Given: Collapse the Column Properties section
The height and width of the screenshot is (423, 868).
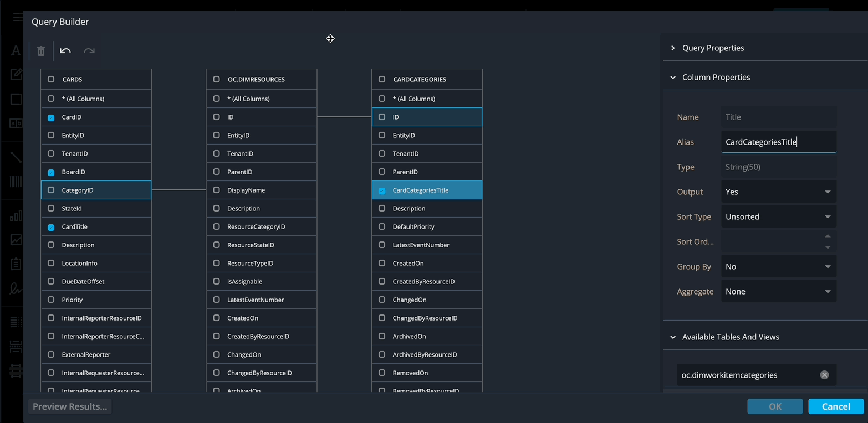Looking at the screenshot, I should tap(673, 78).
